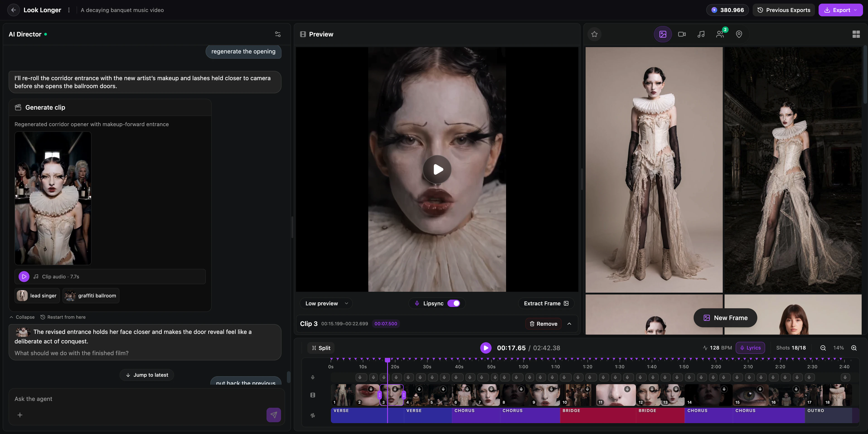Play the 7.7s clip audio
This screenshot has width=868, height=434.
(x=24, y=276)
